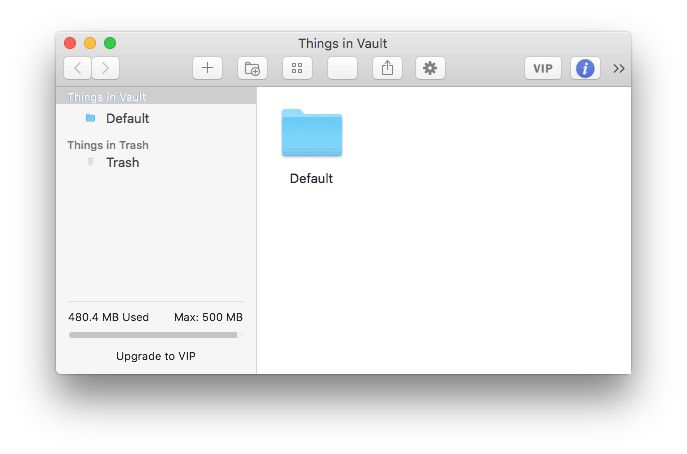The width and height of the screenshot is (687, 454).
Task: Click the Upgrade to VIP link
Action: click(156, 356)
